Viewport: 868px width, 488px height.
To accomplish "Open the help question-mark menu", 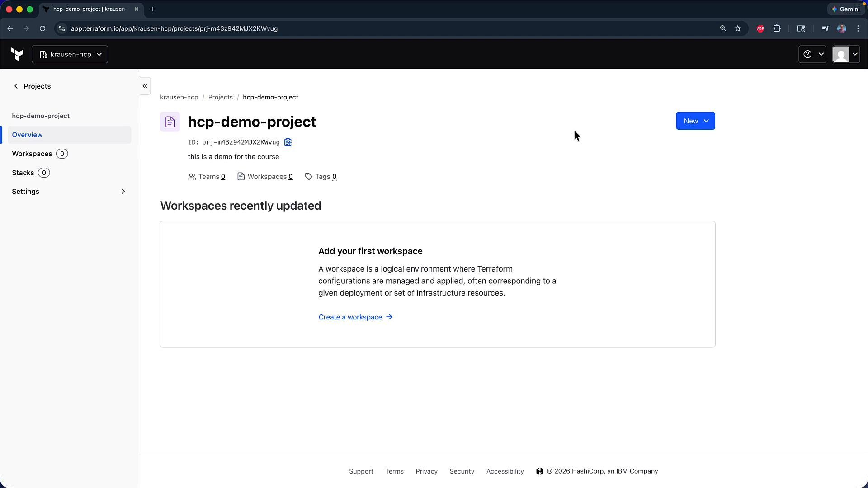I will click(812, 54).
